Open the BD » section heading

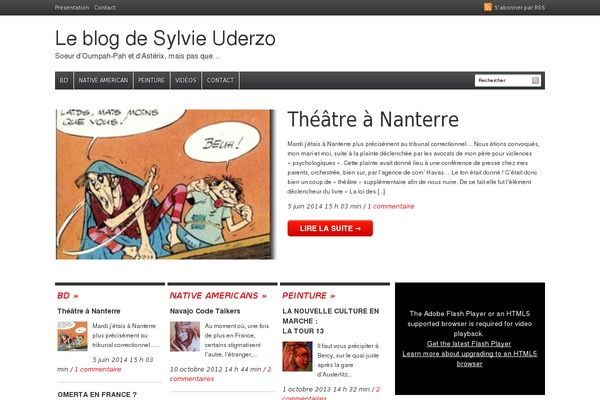tap(67, 296)
